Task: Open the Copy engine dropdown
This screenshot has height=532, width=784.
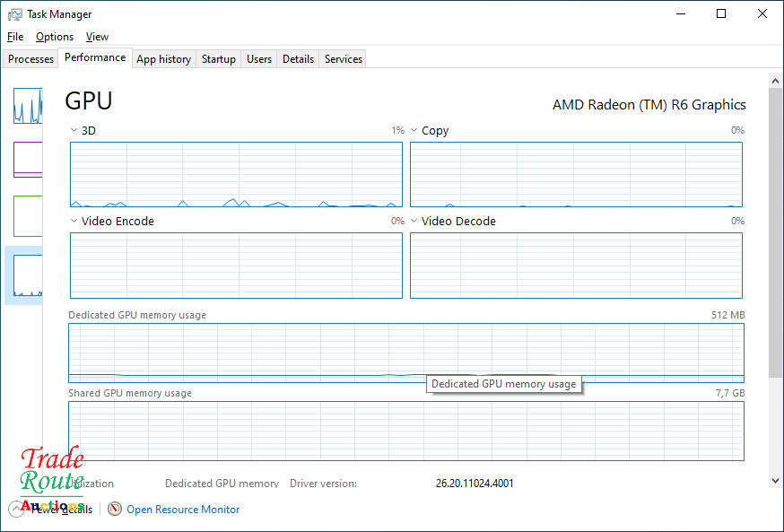Action: coord(414,131)
